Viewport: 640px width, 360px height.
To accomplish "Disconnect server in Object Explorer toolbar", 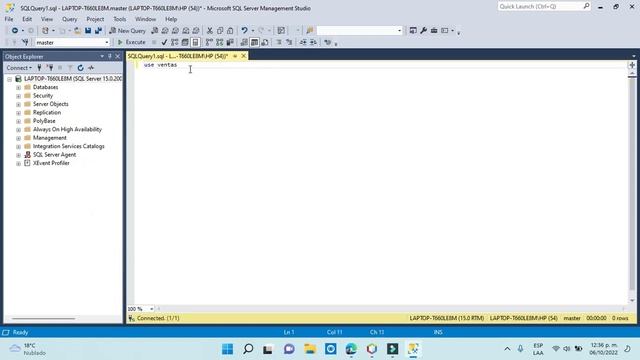I will [50, 68].
